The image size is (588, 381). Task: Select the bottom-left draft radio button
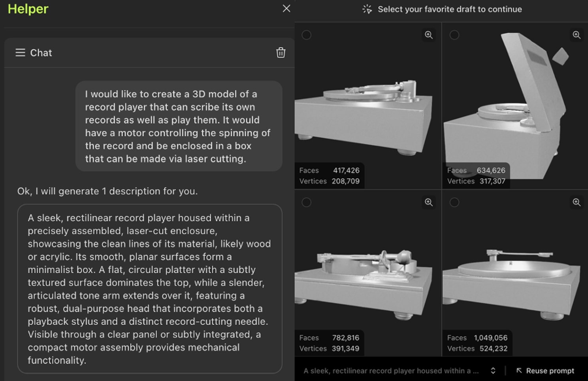click(x=306, y=202)
